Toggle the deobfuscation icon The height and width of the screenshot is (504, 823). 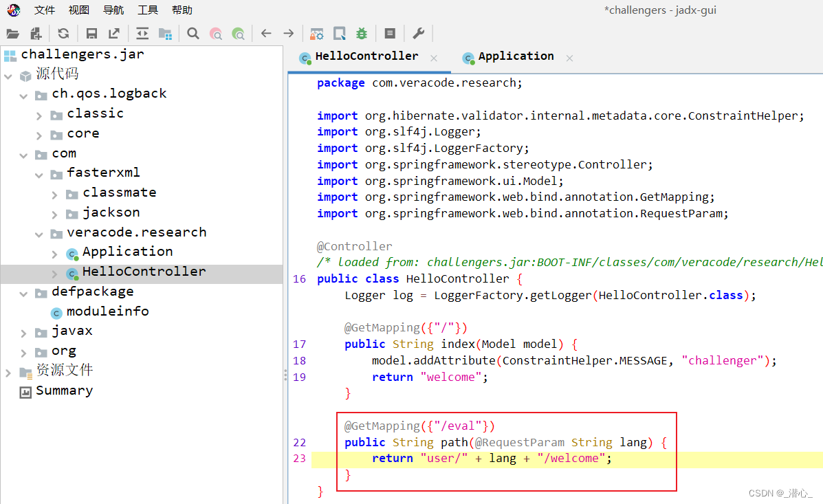(316, 34)
